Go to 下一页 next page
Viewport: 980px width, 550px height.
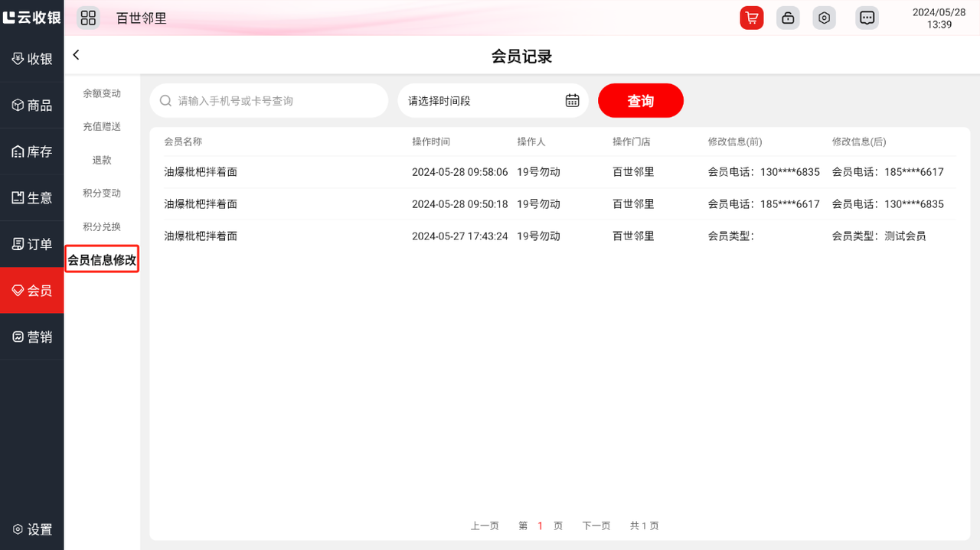tap(596, 526)
